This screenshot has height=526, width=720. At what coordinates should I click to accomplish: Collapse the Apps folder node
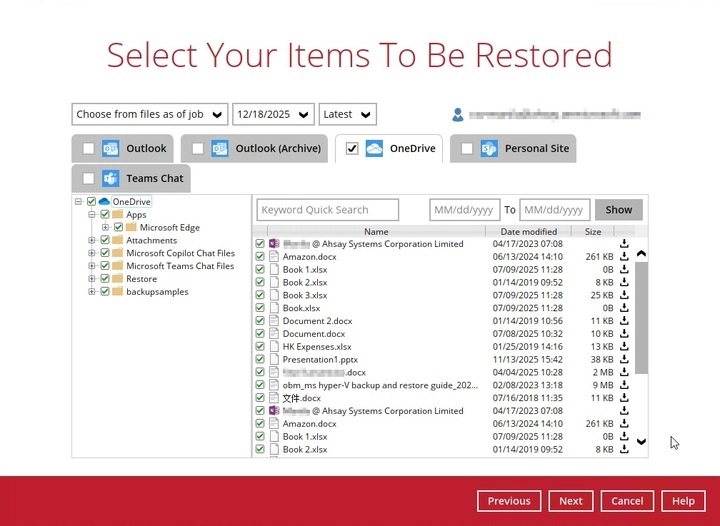[x=92, y=214]
